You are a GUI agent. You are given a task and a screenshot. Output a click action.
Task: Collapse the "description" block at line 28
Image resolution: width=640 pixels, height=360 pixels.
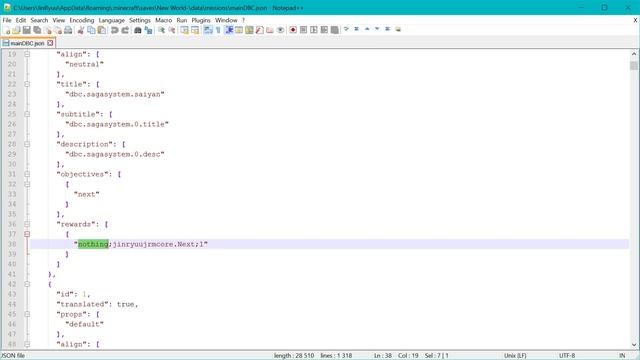(27, 144)
